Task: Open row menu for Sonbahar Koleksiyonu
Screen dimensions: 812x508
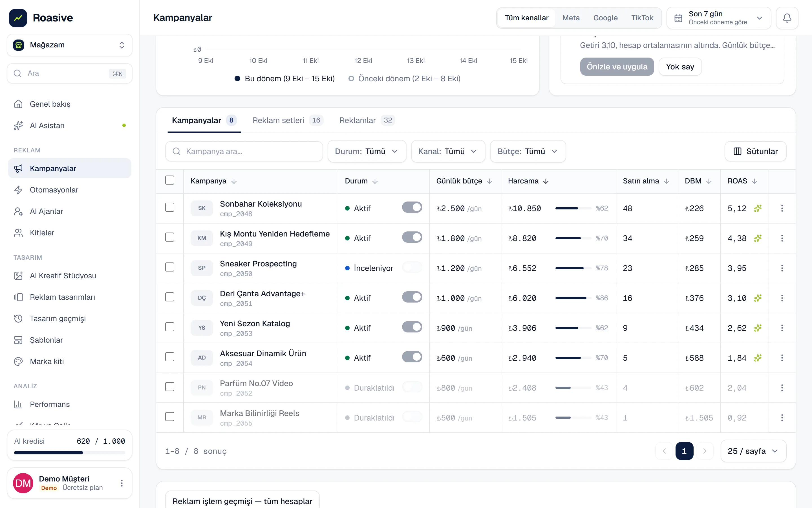Action: [x=782, y=208]
